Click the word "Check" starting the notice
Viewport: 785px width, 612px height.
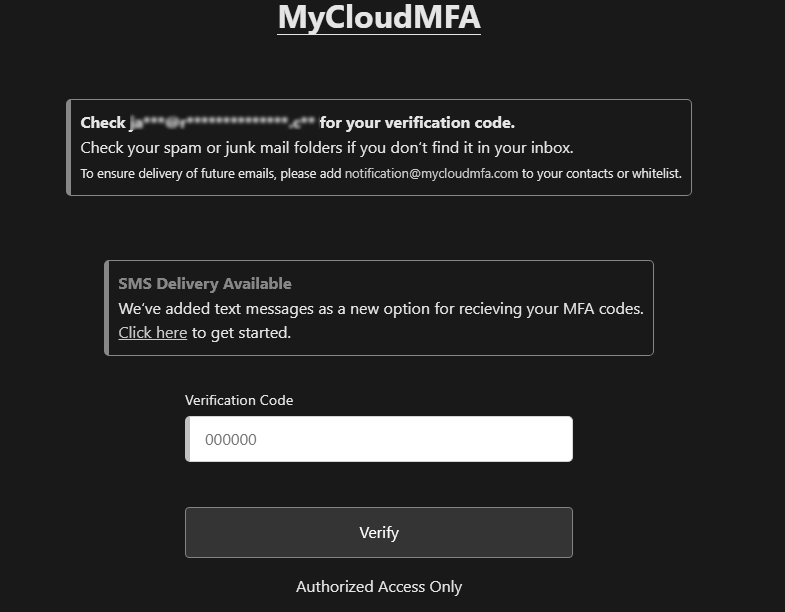[x=103, y=123]
